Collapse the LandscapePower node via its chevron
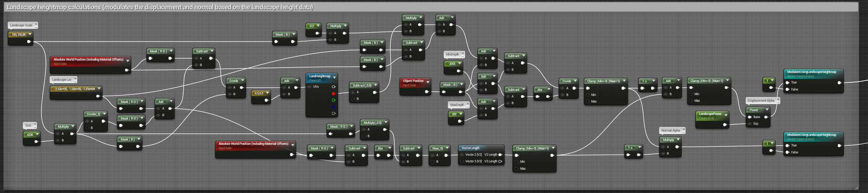Screen dimensions: 868x193 tap(726, 115)
